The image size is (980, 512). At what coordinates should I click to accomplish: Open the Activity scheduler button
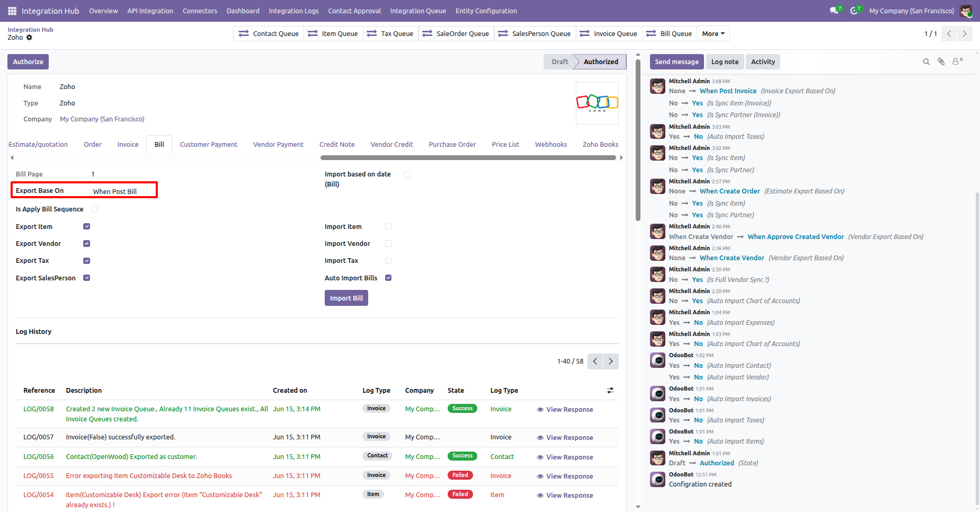(x=763, y=62)
